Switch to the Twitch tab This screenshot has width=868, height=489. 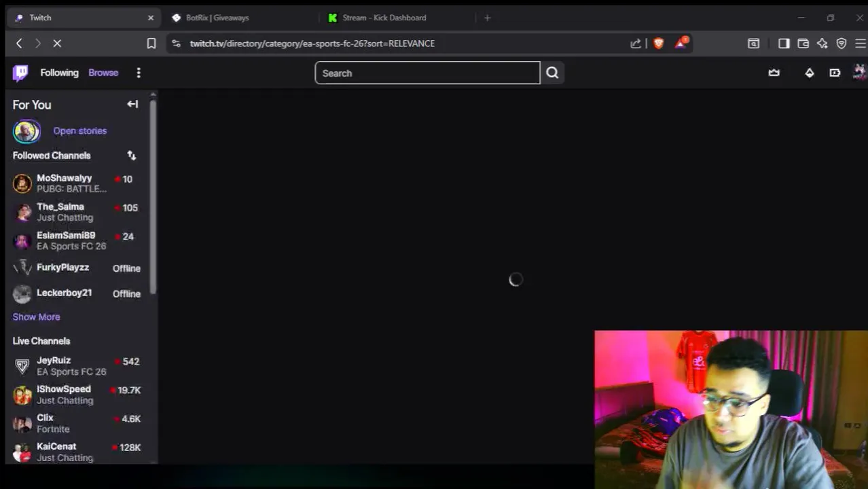(83, 18)
